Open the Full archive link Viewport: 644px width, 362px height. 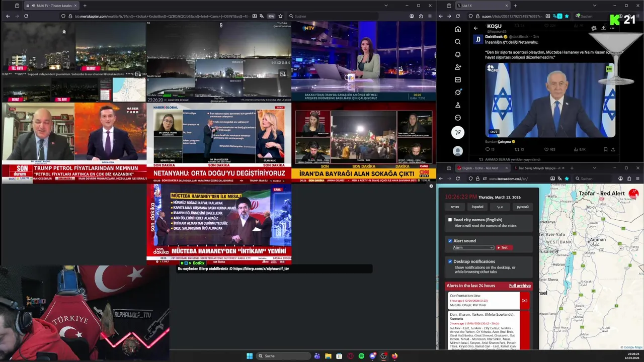pos(520,286)
